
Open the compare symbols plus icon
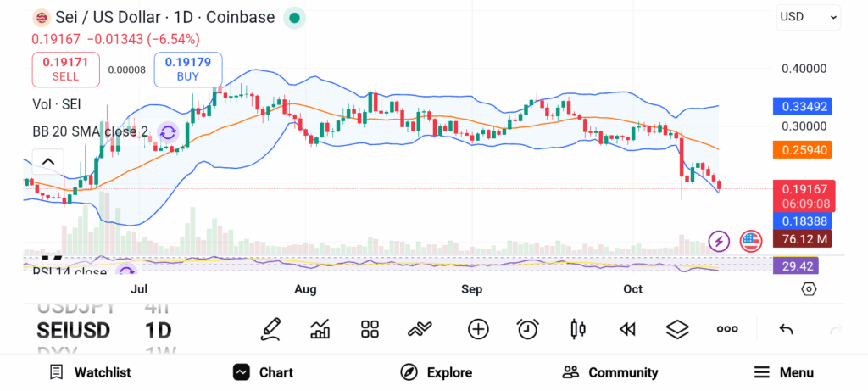[x=478, y=329]
